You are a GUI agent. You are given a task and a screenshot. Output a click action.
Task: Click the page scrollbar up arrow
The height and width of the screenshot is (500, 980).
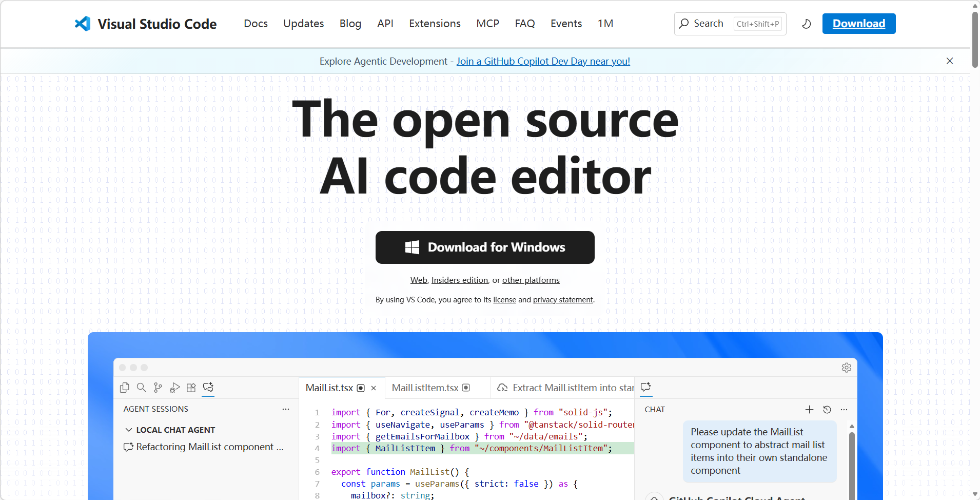pos(975,6)
